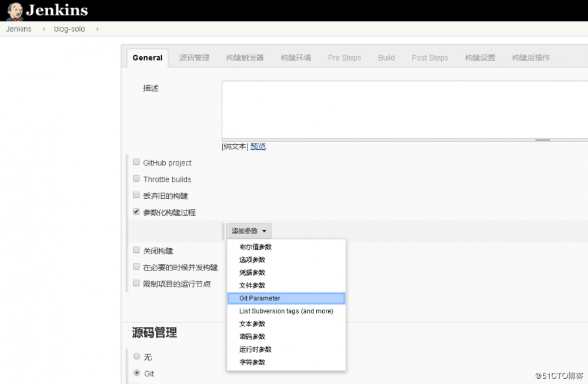Viewport: 588px width, 384px height.
Task: Click the 预览 preview link
Action: point(258,146)
